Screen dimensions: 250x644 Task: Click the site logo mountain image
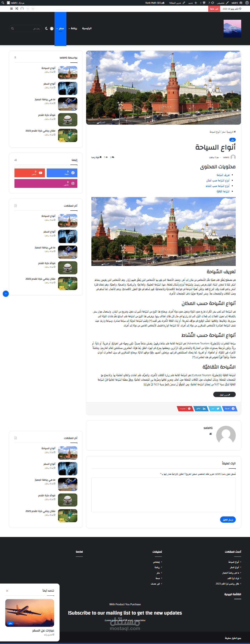[x=232, y=29]
